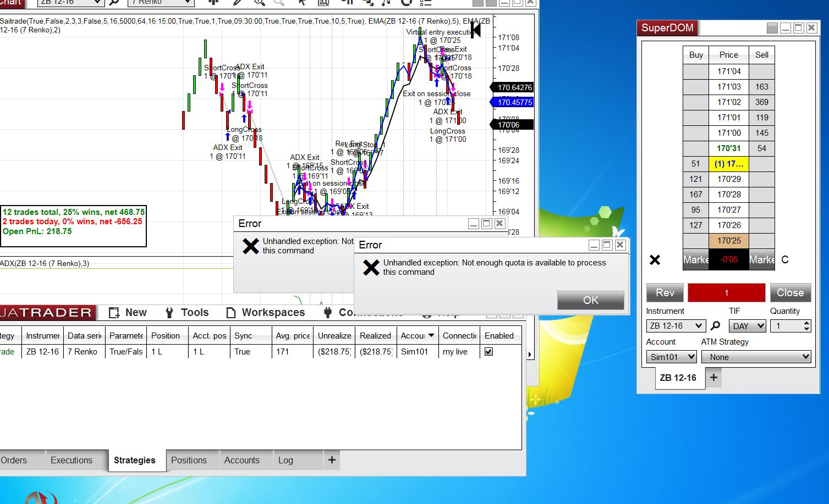The image size is (829, 504).
Task: Open the Account Sim101 dropdown
Action: click(x=671, y=357)
